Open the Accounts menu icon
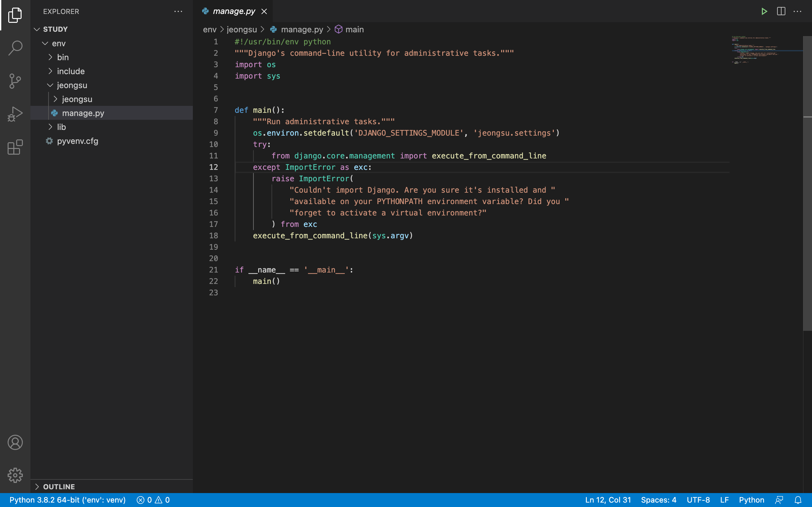 (15, 442)
